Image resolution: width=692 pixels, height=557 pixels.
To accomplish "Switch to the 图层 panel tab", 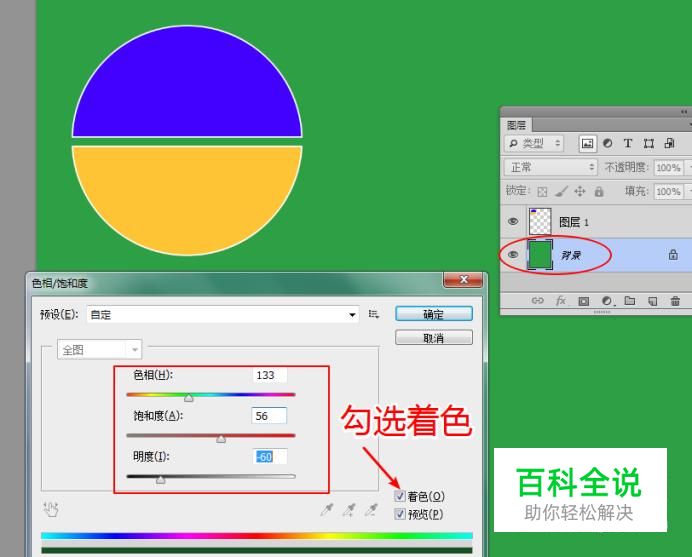I will (516, 125).
